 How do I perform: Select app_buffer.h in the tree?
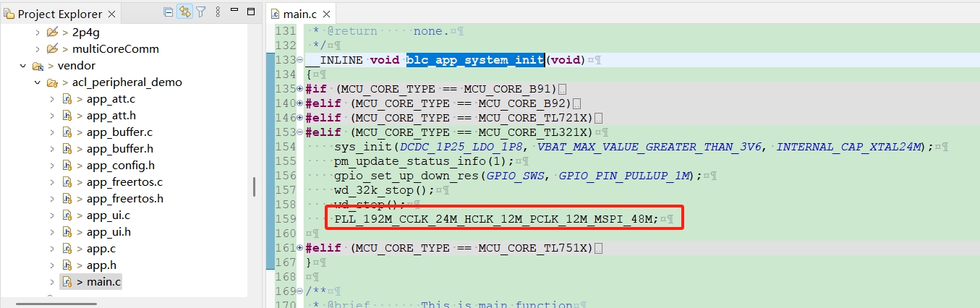click(120, 149)
